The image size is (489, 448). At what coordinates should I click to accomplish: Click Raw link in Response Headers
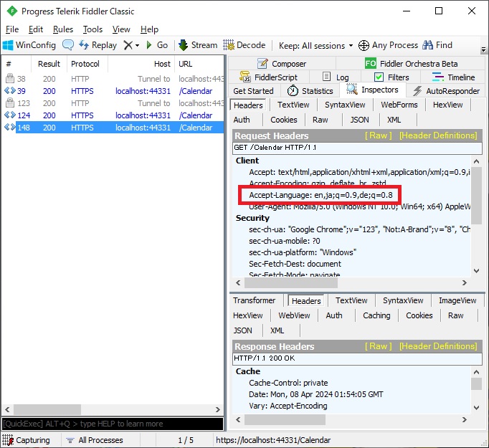point(379,346)
